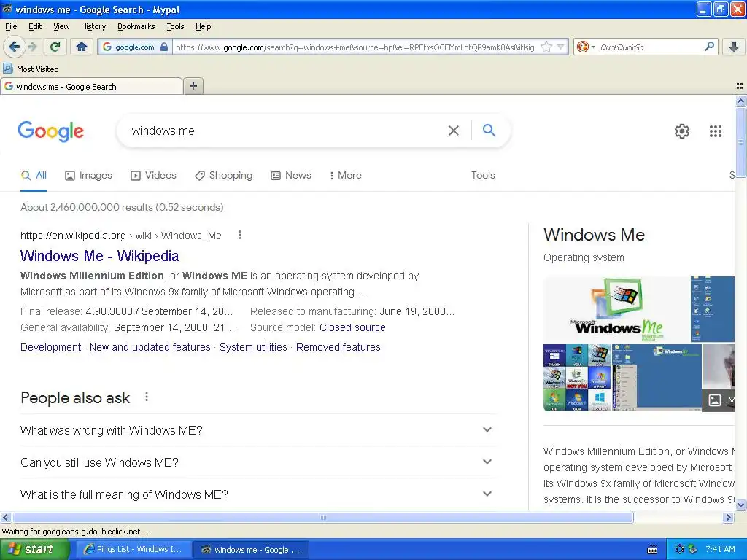The image size is (747, 560).
Task: Click the vertical scrollbar down arrow
Action: [x=740, y=505]
